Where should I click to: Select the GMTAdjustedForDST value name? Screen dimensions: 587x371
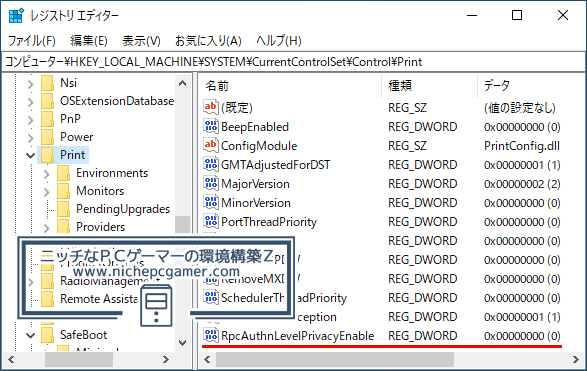tap(276, 165)
